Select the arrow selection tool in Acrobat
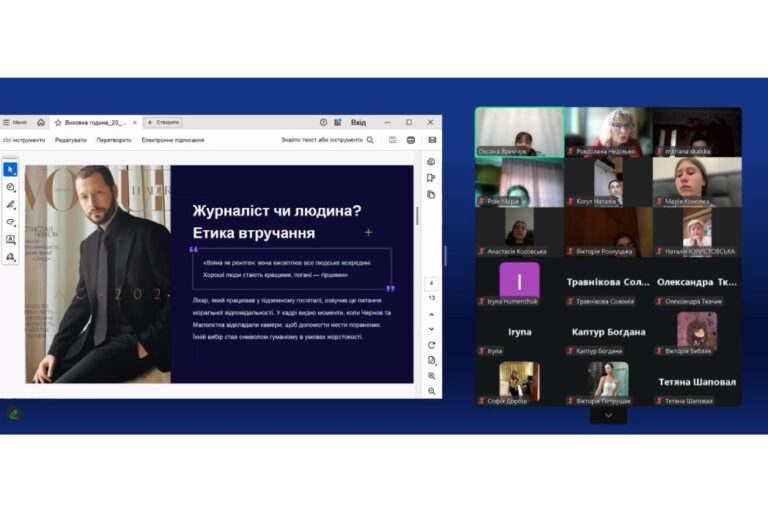Screen dimensions: 768x513 coord(10,170)
